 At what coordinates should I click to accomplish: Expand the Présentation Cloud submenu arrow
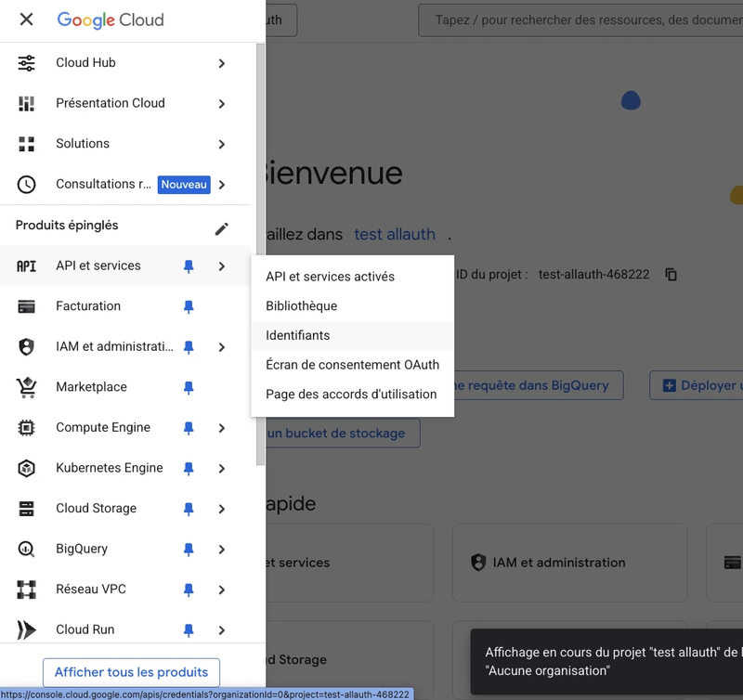[222, 104]
